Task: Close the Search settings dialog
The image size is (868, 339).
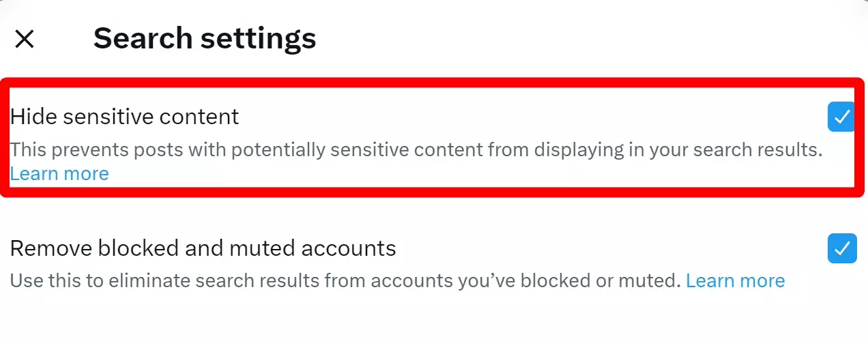Action: click(x=25, y=39)
